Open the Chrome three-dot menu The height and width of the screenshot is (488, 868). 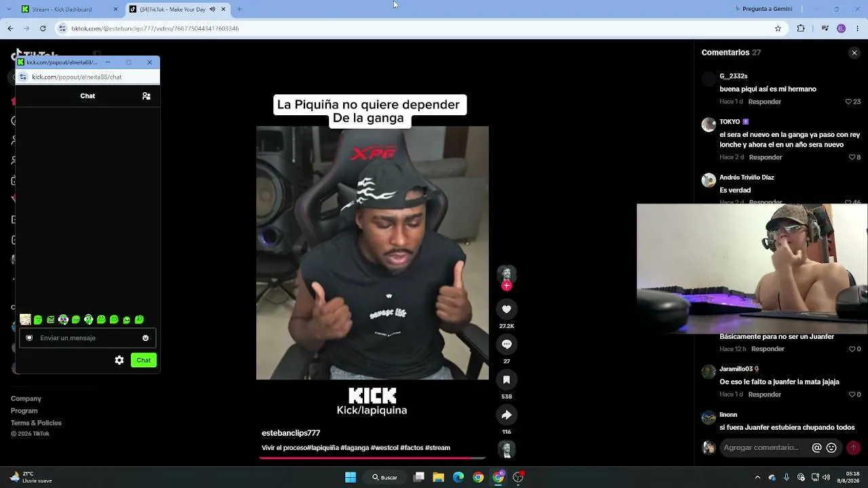tap(858, 28)
